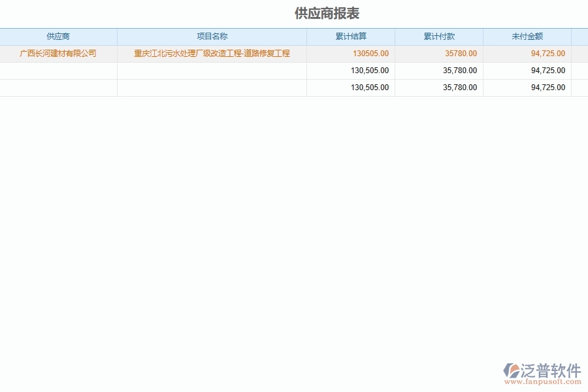The width and height of the screenshot is (588, 392).
Task: Sort by the 累计付款 column header
Action: pyautogui.click(x=438, y=37)
